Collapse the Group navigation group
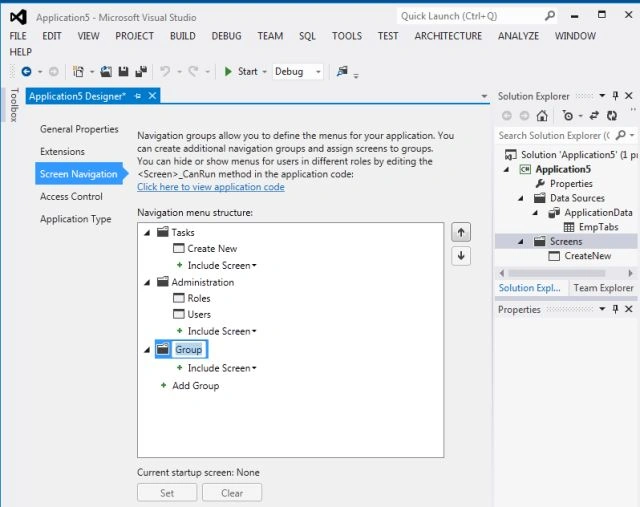640x507 pixels. (x=147, y=350)
